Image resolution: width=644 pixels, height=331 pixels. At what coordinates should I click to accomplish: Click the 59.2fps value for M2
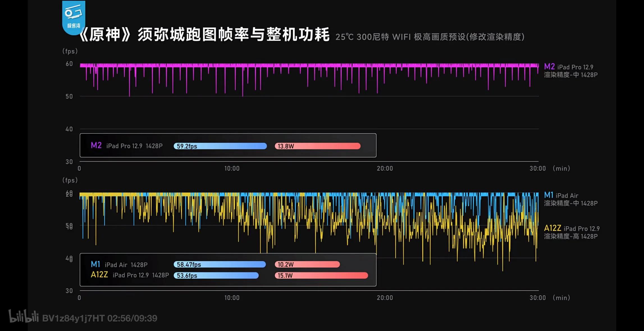[186, 146]
